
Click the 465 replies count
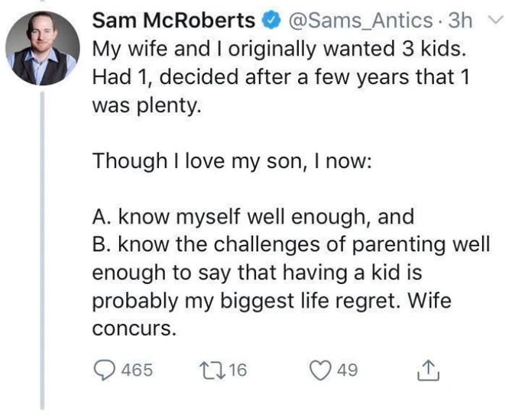pos(138,370)
